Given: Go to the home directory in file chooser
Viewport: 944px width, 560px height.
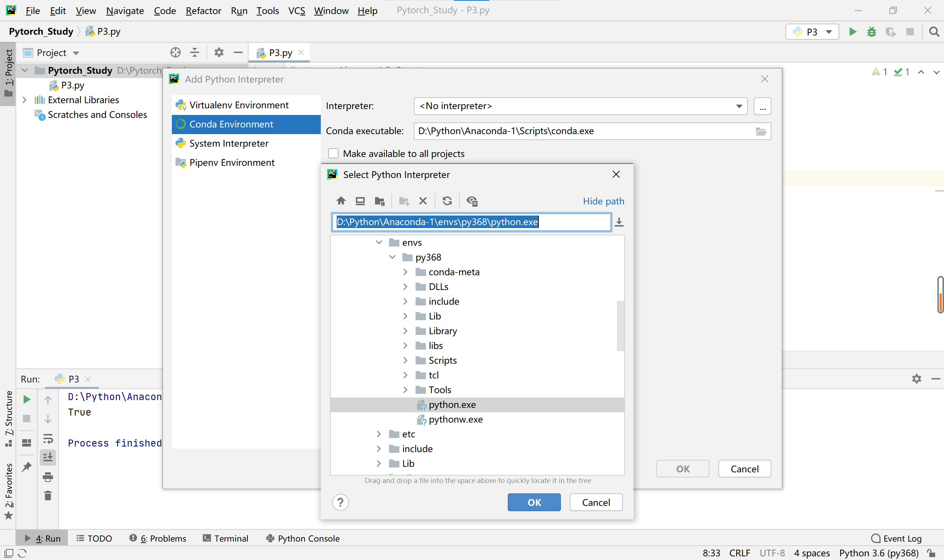Looking at the screenshot, I should coord(341,201).
